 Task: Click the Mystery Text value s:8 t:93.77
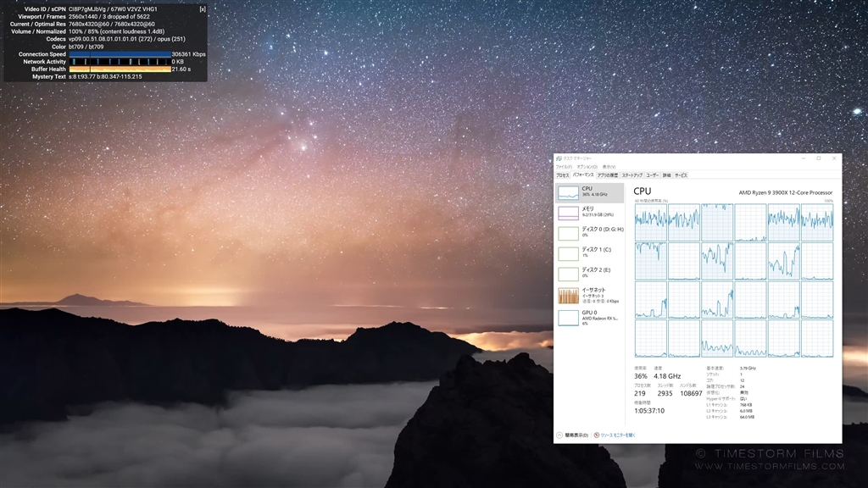pyautogui.click(x=105, y=77)
